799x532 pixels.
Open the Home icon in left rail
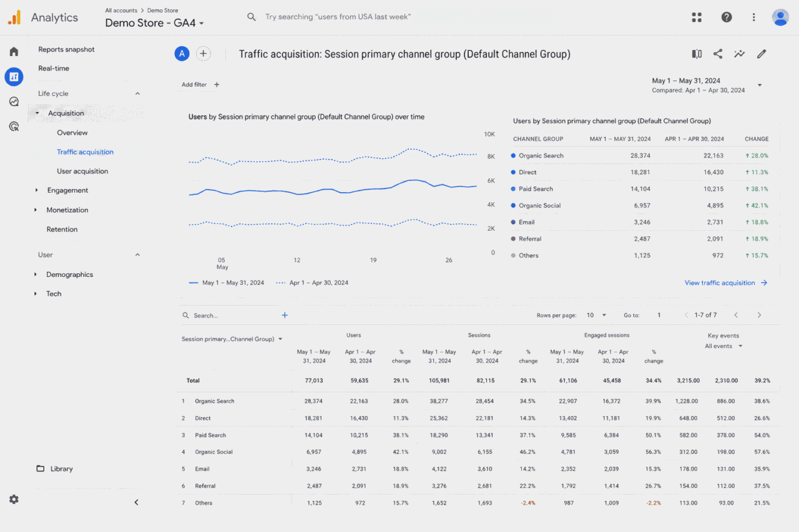pyautogui.click(x=14, y=52)
